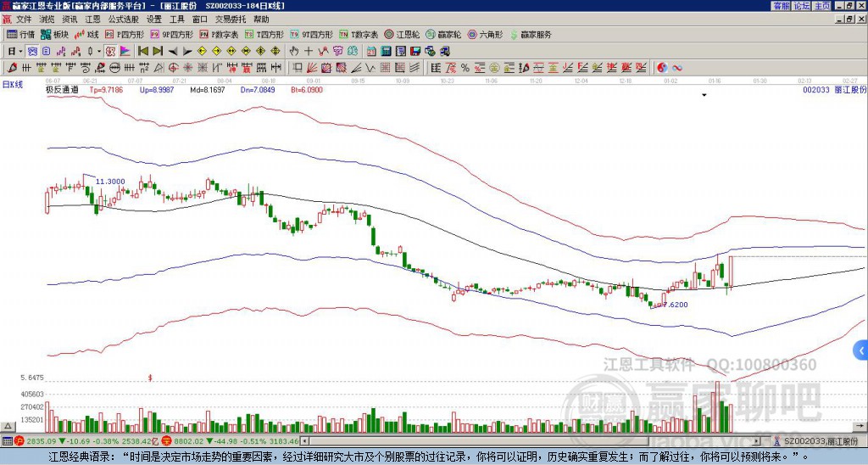The height and width of the screenshot is (465, 868).
Task: Open the yin-yang icon tool
Action: click(662, 68)
